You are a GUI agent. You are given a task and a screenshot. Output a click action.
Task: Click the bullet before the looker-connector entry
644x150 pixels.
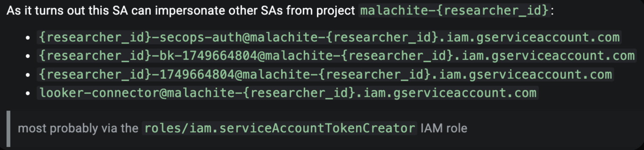(x=28, y=94)
